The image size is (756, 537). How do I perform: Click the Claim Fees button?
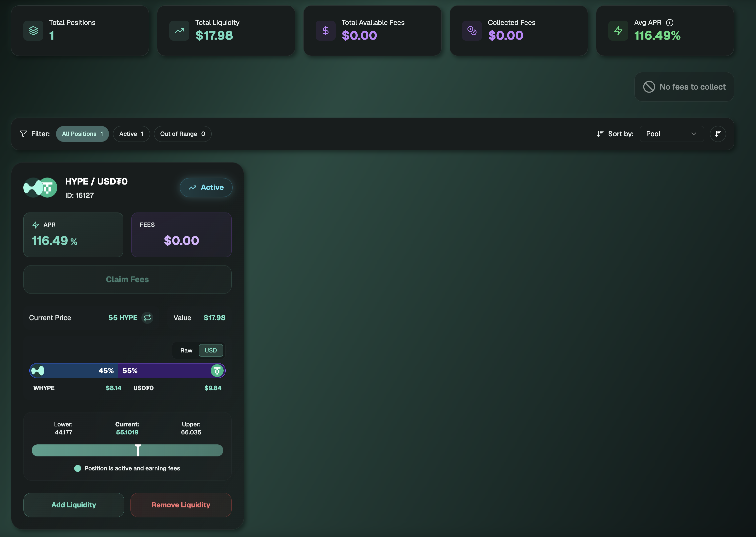(x=127, y=279)
